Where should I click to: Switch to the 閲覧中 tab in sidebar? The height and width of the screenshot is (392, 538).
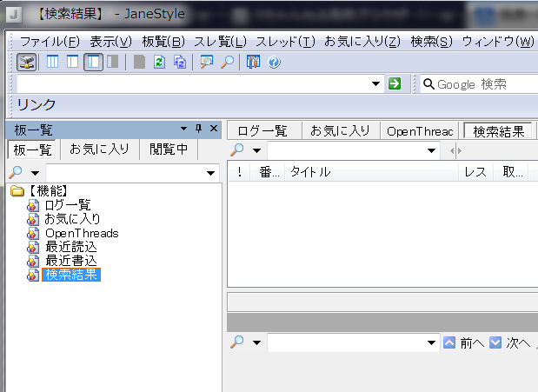[169, 149]
